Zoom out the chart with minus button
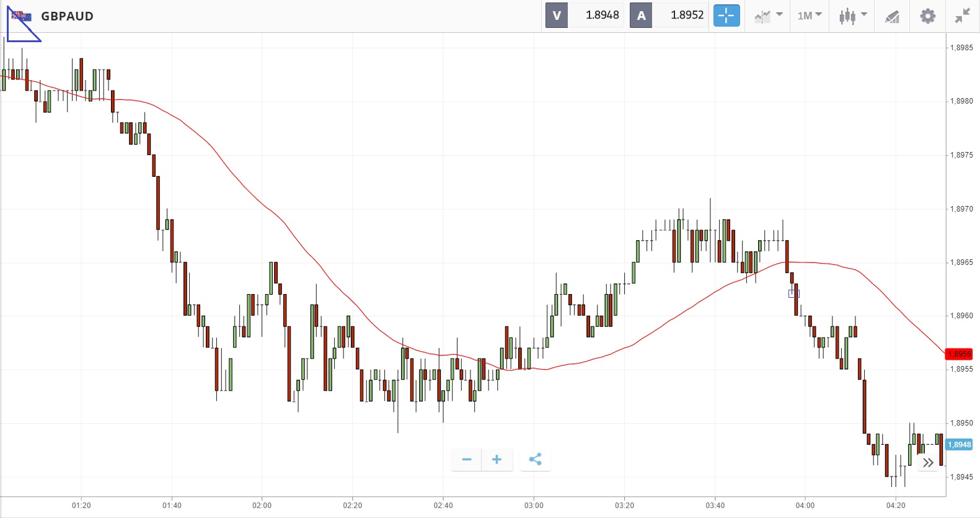Viewport: 980px width, 518px height. [467, 460]
